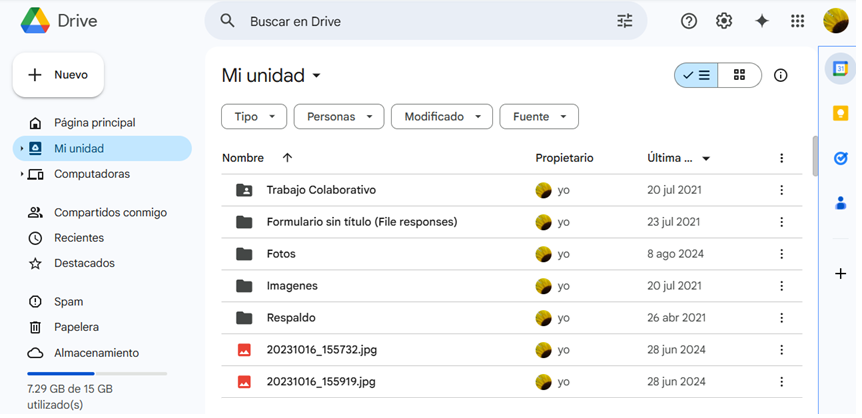Open Papelera in the sidebar
The height and width of the screenshot is (418, 862).
point(76,327)
